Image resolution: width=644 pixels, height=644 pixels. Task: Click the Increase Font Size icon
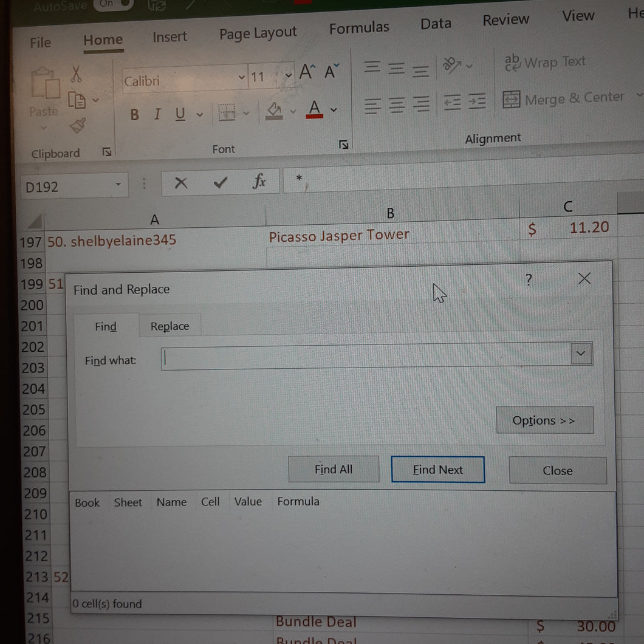point(307,72)
